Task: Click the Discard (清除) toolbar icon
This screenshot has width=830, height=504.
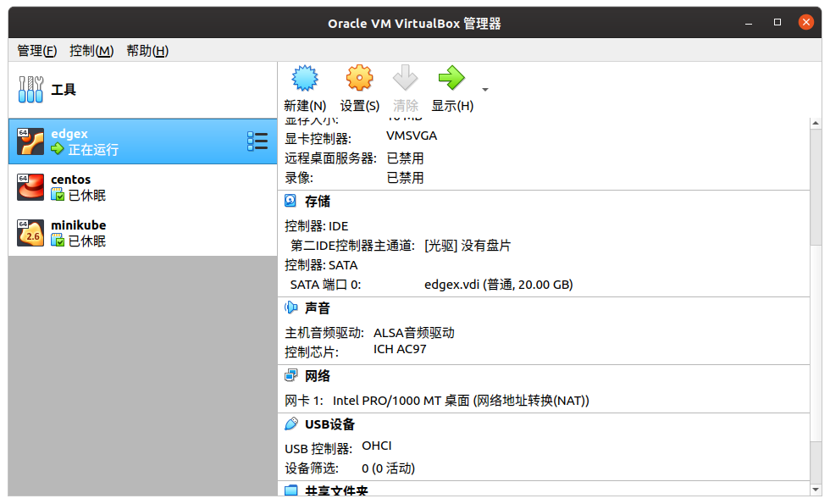Action: click(x=405, y=78)
